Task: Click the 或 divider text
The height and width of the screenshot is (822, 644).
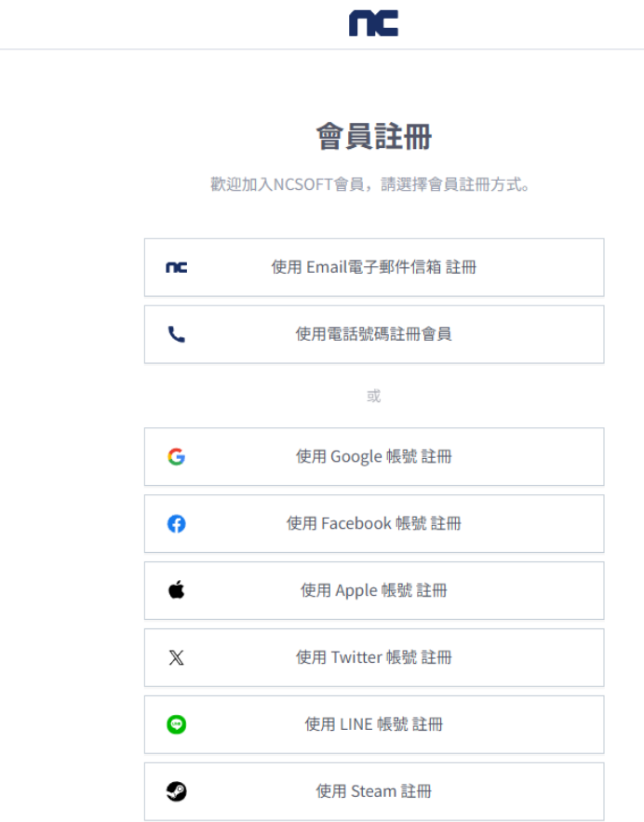Action: pyautogui.click(x=373, y=395)
